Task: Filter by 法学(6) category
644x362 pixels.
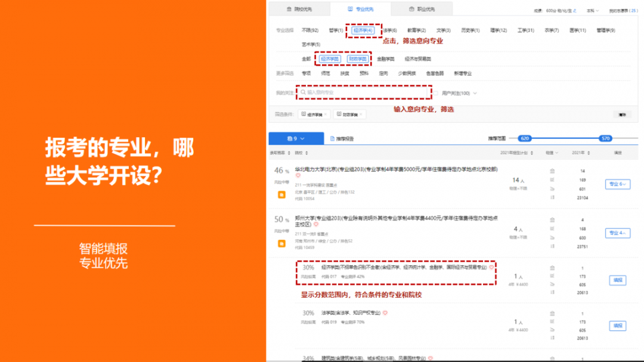Action: point(390,30)
